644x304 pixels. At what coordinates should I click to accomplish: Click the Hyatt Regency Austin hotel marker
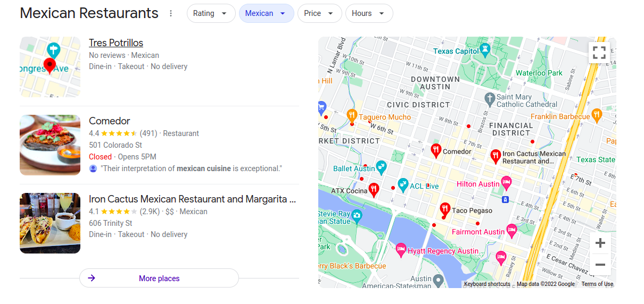tap(401, 249)
